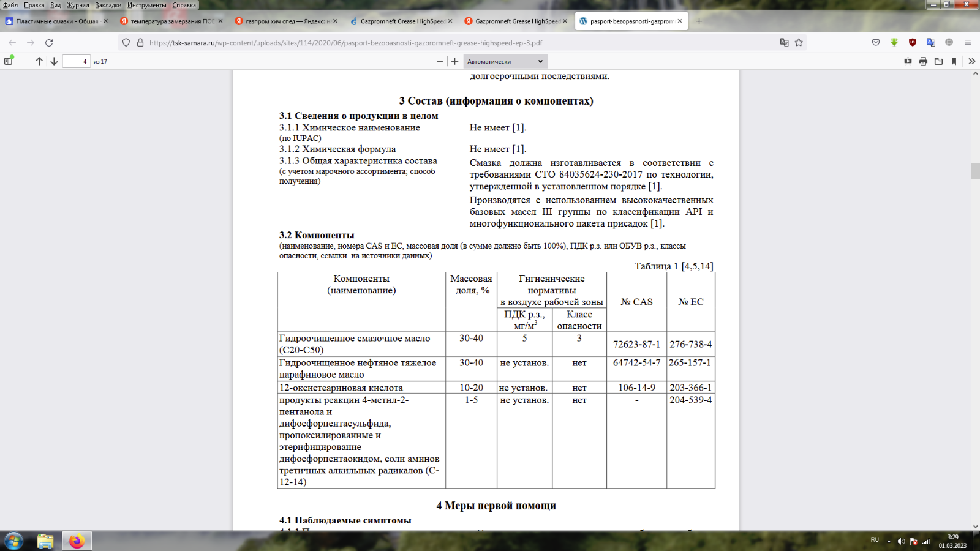The height and width of the screenshot is (551, 980).
Task: Open the Инструменты menu
Action: 147,5
